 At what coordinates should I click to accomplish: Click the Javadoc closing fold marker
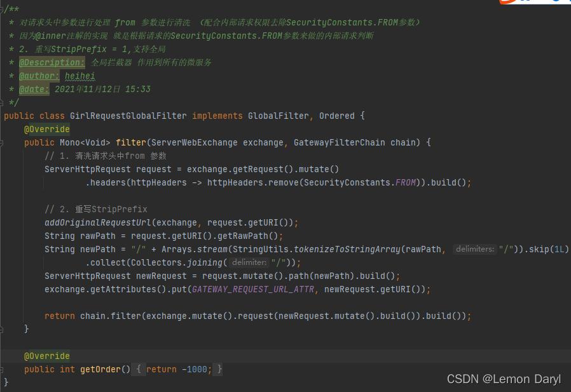click(1, 103)
